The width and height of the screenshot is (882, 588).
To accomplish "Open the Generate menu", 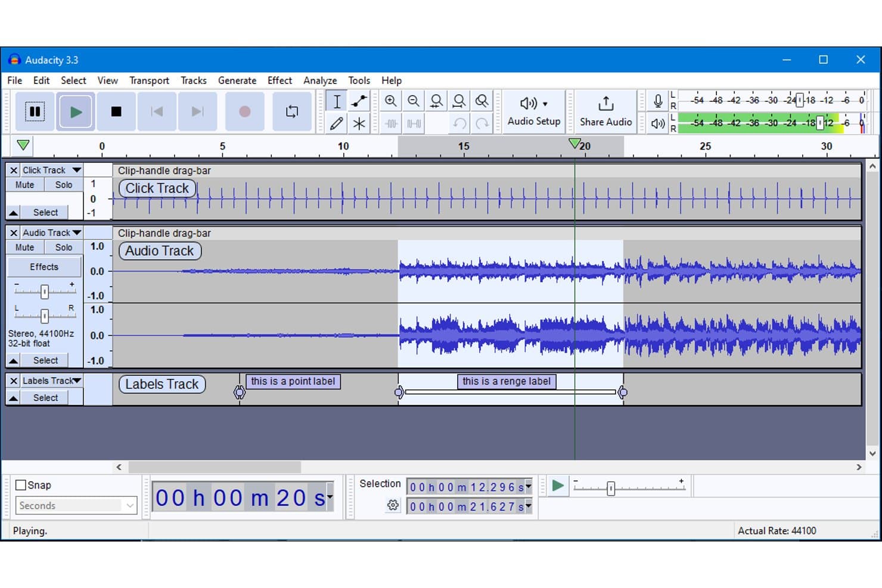I will click(x=237, y=80).
